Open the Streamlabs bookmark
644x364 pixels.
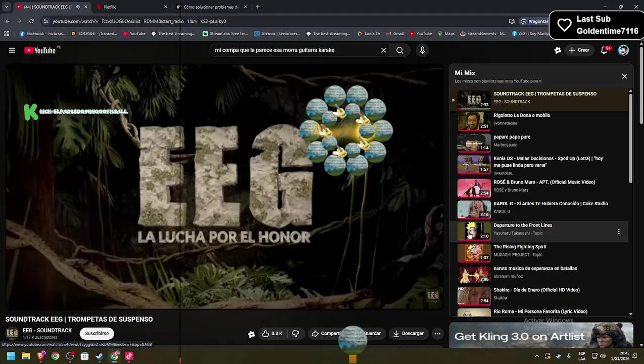click(225, 34)
